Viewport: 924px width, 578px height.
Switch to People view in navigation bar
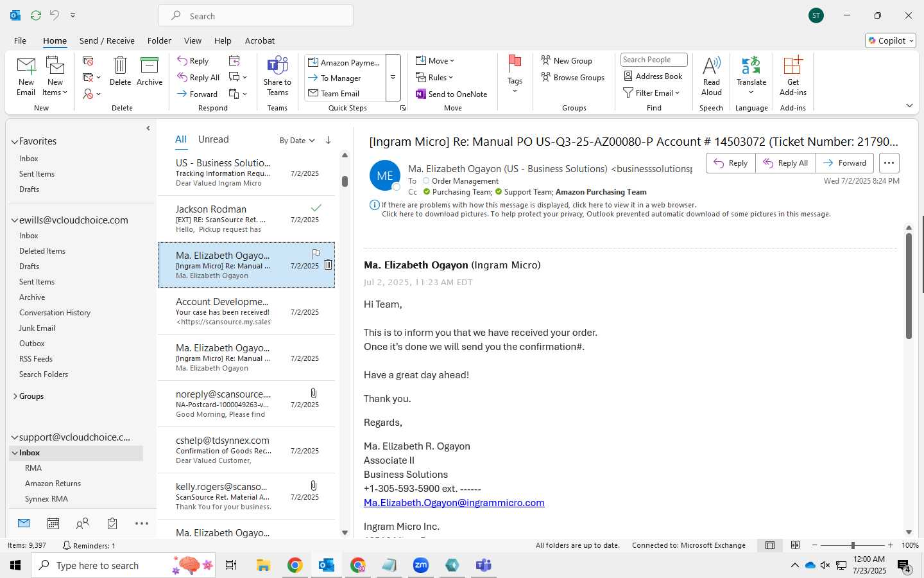tap(82, 523)
